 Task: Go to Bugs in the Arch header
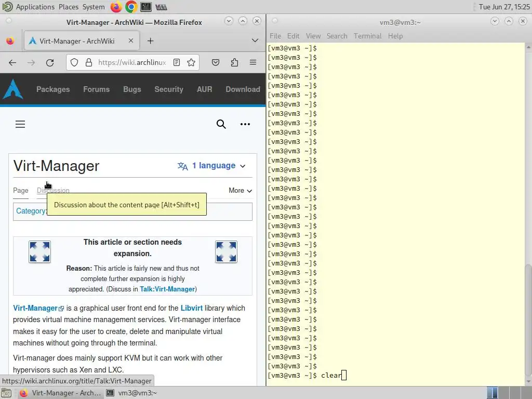pos(132,89)
